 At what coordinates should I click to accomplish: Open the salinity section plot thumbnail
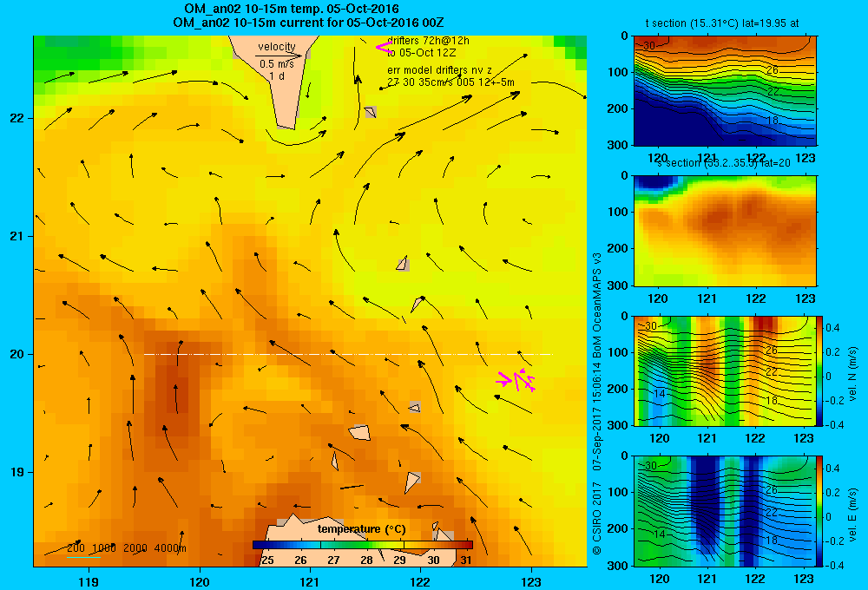click(725, 231)
